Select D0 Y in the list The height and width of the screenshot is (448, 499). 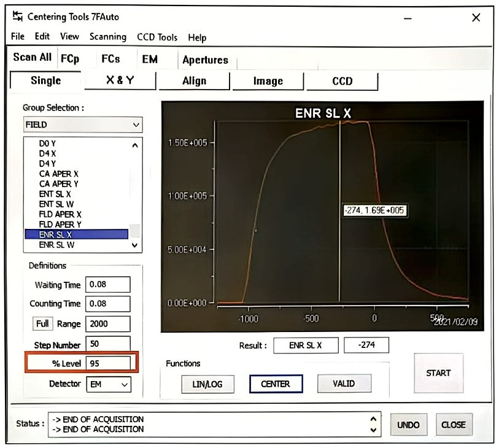(x=47, y=144)
